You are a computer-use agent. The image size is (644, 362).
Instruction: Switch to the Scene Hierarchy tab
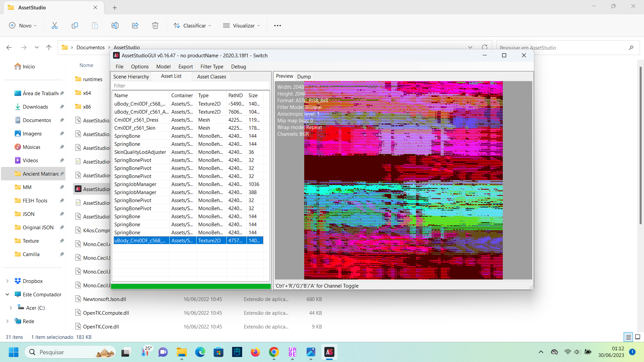[131, 76]
